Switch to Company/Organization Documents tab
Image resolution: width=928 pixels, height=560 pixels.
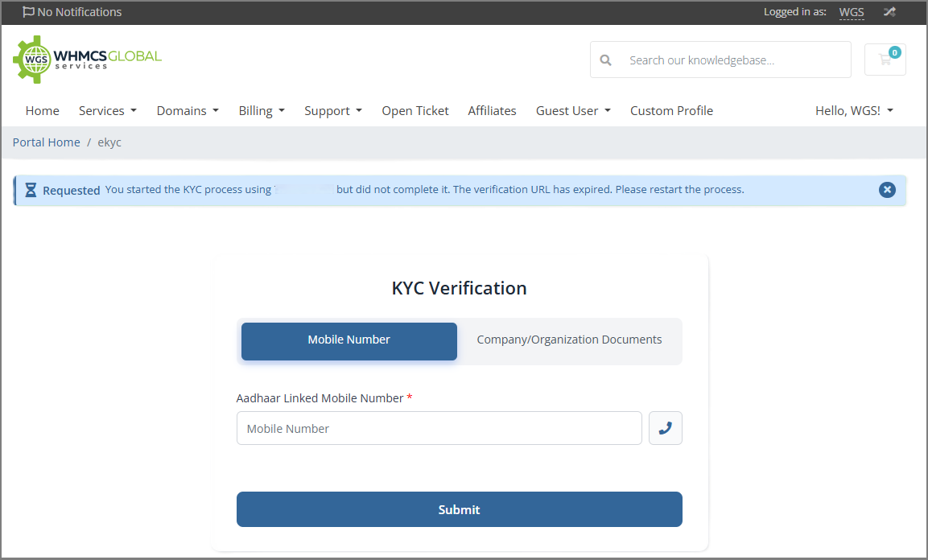569,340
